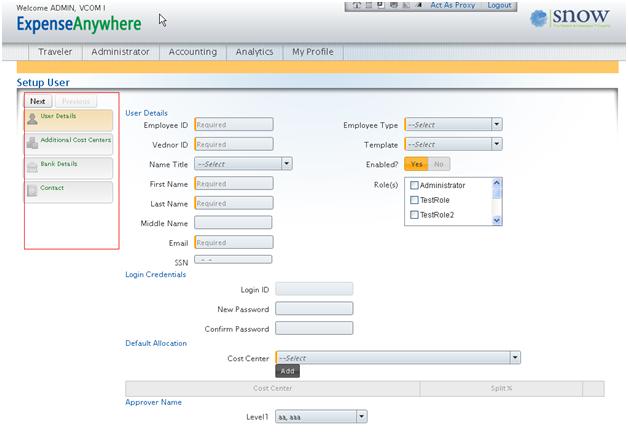Screen dimensions: 628x432
Task: Click the Split % column header
Action: point(501,388)
